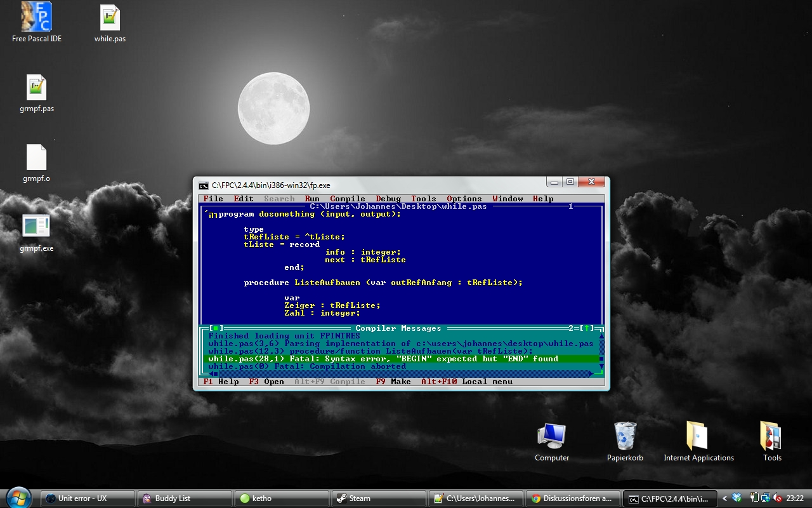The height and width of the screenshot is (508, 812).
Task: Open the Computer desktop icon
Action: [x=551, y=437]
